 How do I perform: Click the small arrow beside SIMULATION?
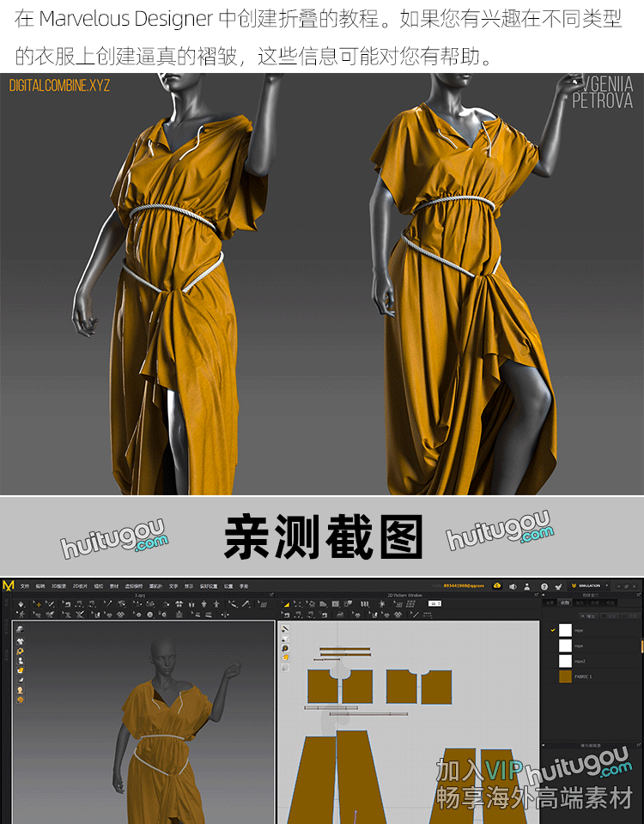pos(607,586)
